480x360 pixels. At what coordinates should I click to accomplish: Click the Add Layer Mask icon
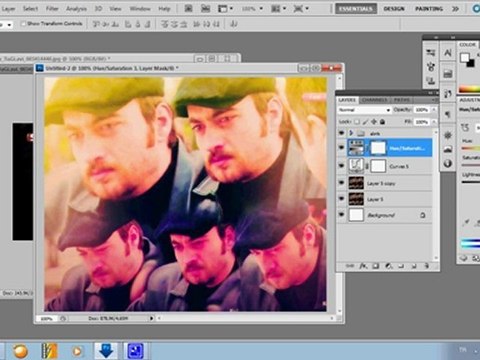click(x=376, y=266)
